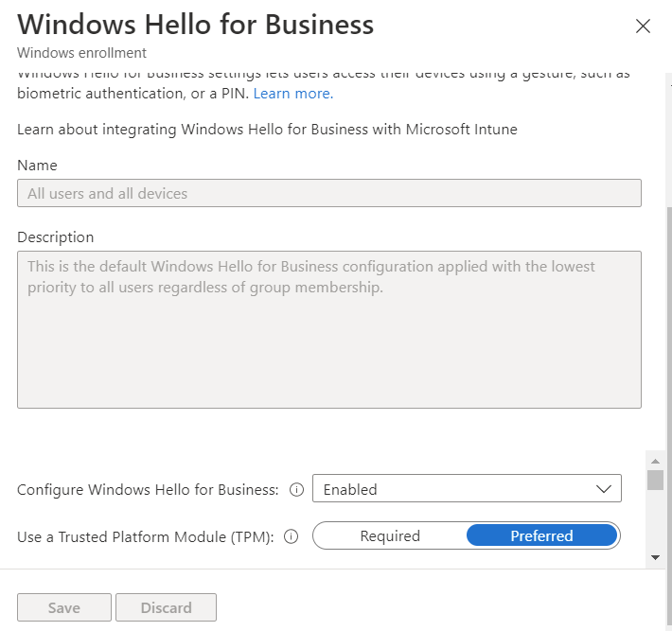Click the inner scrollbar up arrow

(x=655, y=462)
